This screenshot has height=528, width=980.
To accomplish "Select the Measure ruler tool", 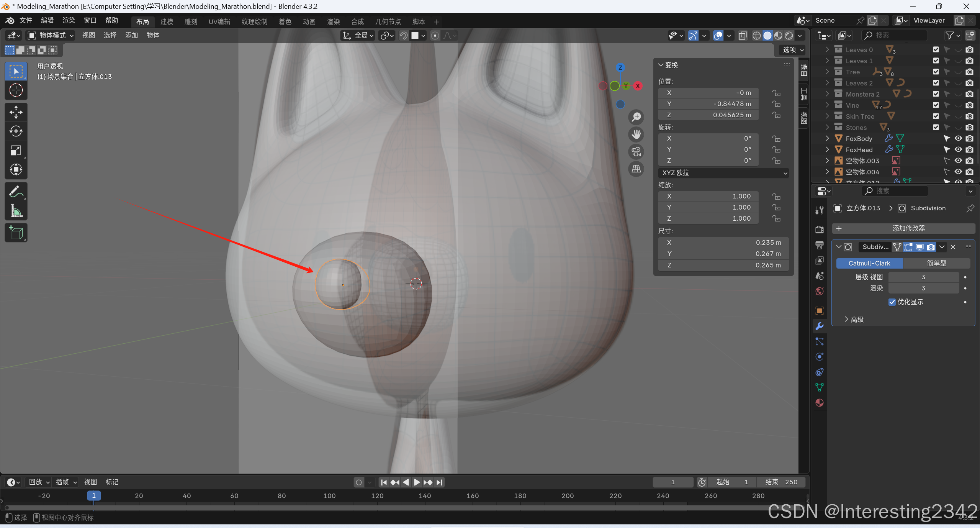I will tap(16, 211).
